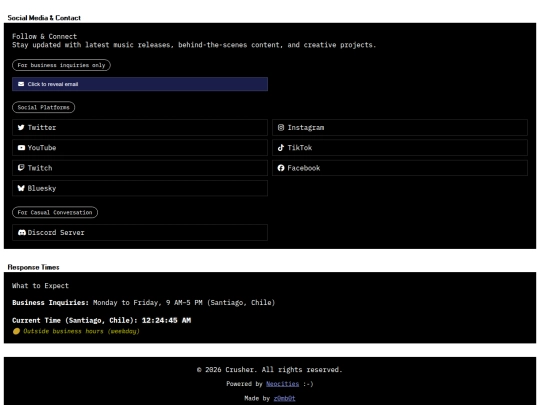The height and width of the screenshot is (405, 540).
Task: Reveal the business email address
Action: [140, 84]
